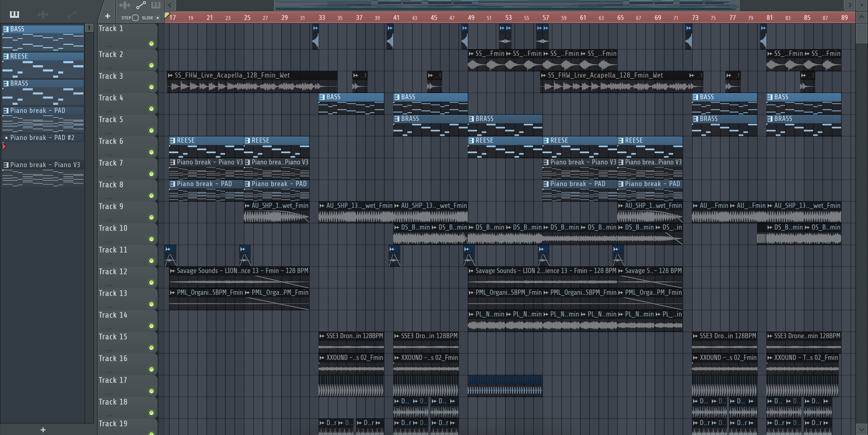Select the BRASS clip on Track 5 at bar 49
The image size is (868, 435).
tap(505, 125)
